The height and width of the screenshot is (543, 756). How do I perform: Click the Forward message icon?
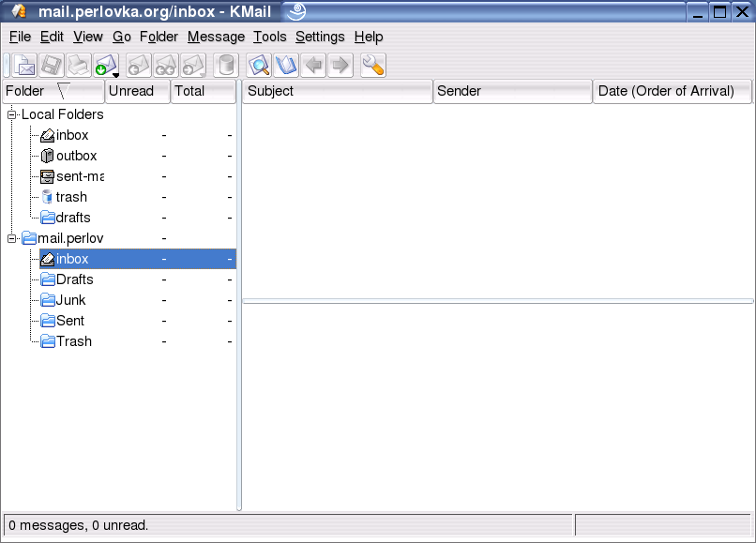coord(194,65)
